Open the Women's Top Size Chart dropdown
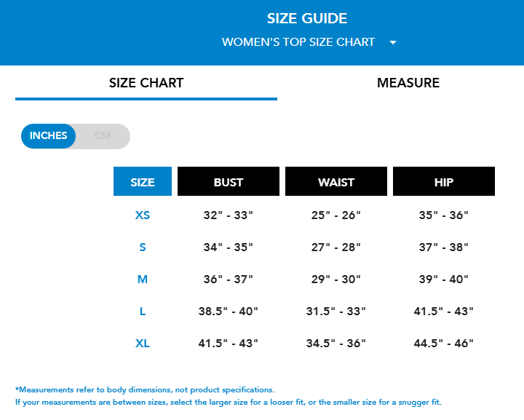524x420 pixels. 298,42
